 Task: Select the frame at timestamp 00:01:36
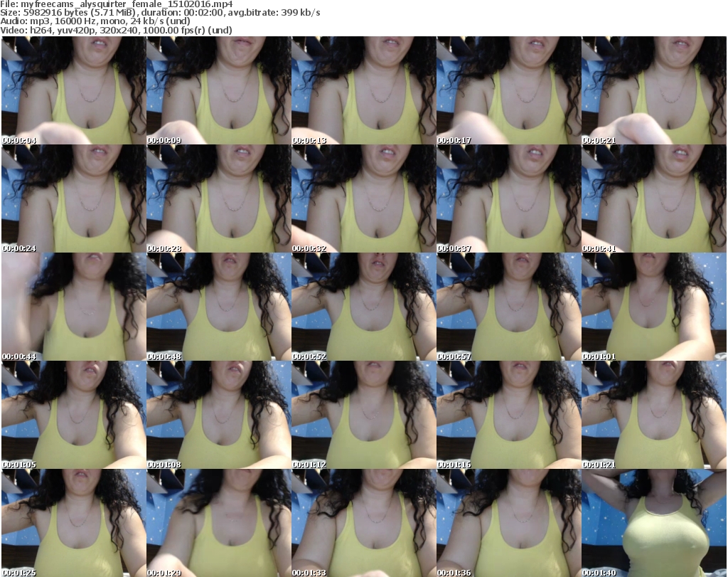(508, 523)
